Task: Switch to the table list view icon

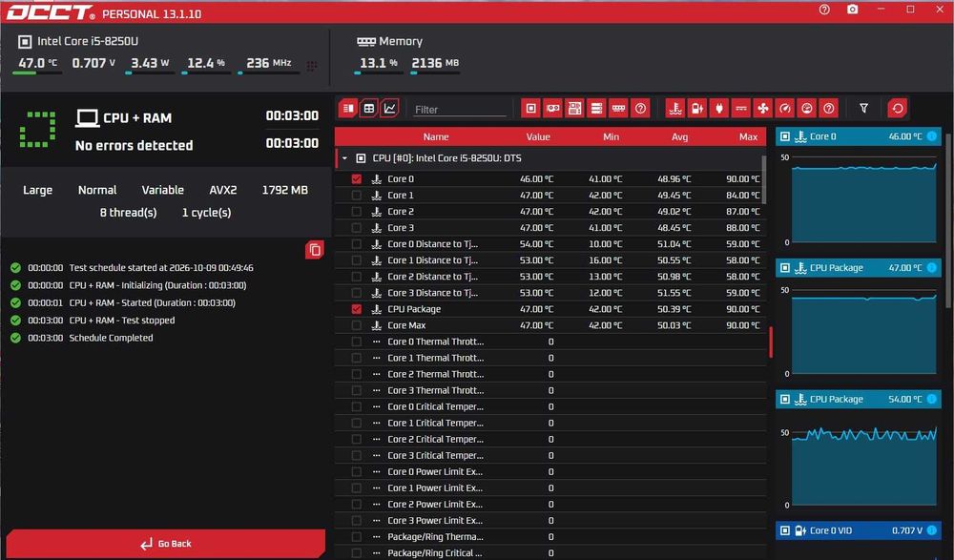Action: (x=348, y=109)
